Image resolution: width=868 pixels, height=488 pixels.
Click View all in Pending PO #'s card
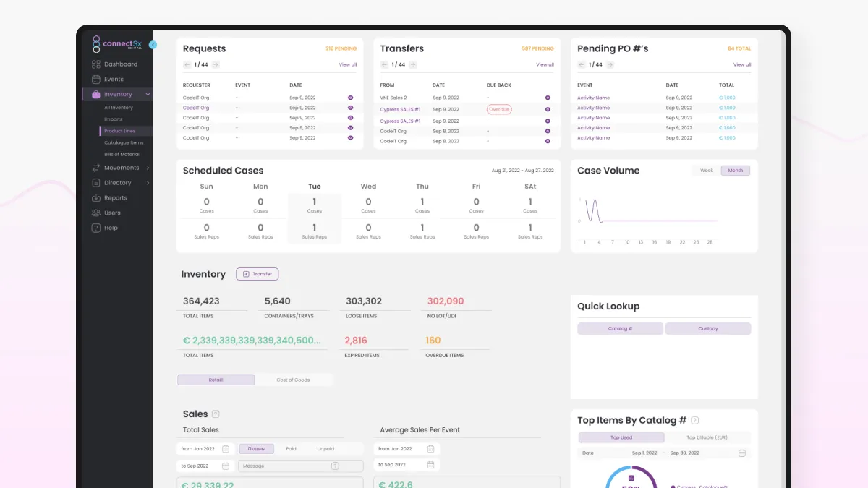742,64
